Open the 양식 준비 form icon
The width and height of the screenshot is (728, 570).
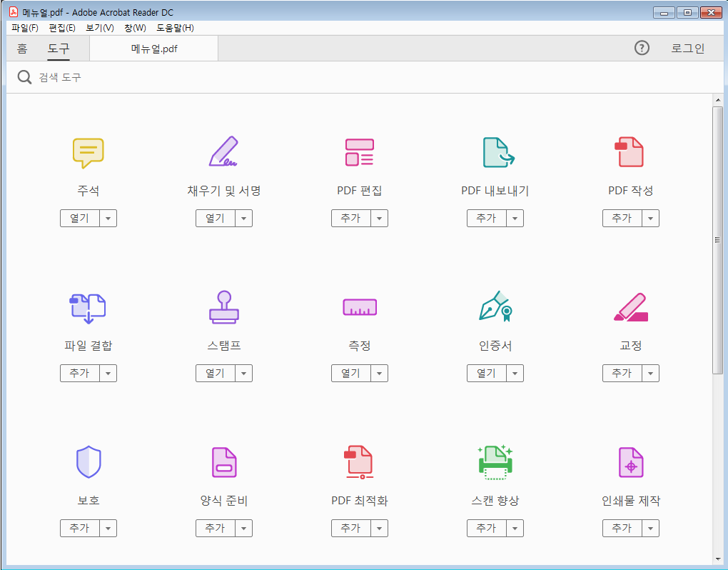point(224,462)
